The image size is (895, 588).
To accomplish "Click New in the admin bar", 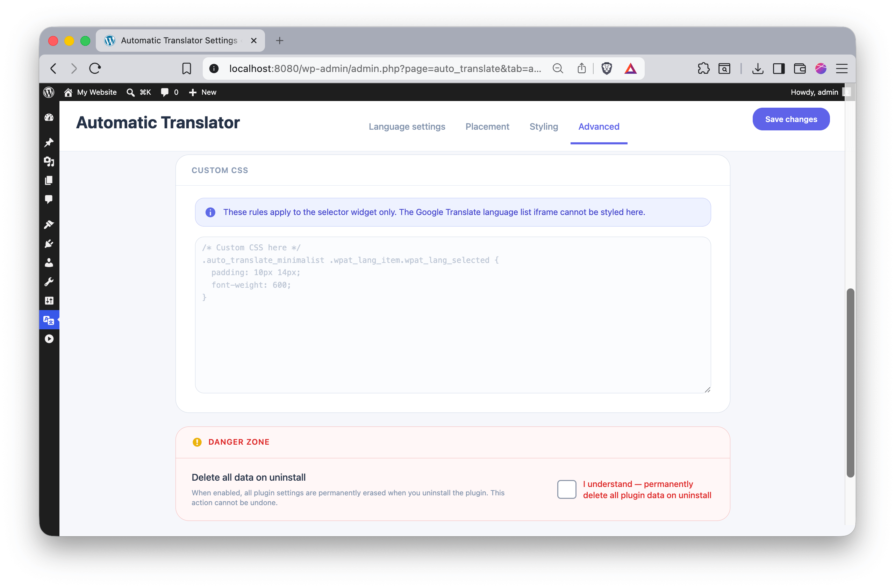I will [x=203, y=92].
